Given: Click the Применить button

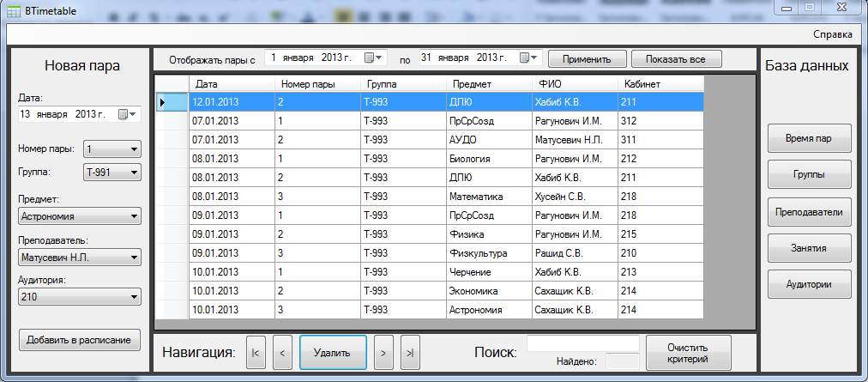Looking at the screenshot, I should tap(587, 58).
